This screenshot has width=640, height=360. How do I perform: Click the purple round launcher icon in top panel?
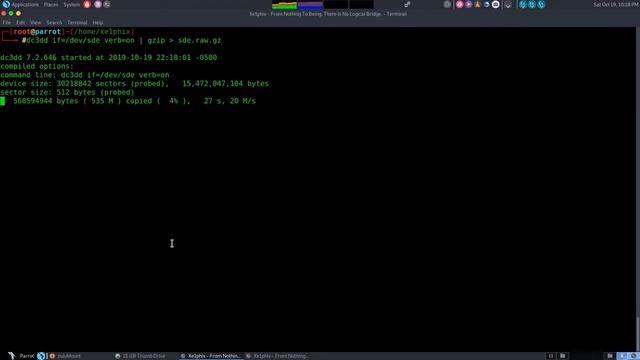click(98, 4)
